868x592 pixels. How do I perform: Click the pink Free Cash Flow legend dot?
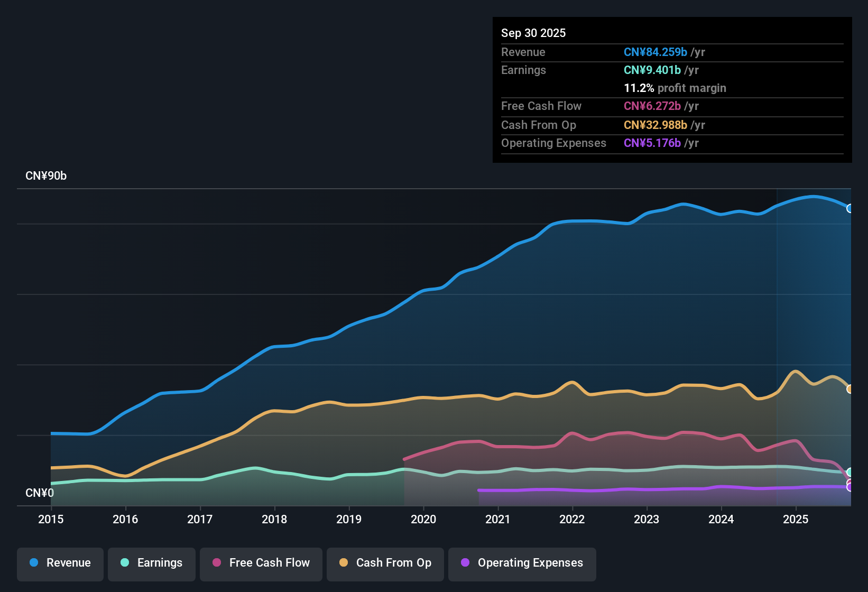click(217, 563)
